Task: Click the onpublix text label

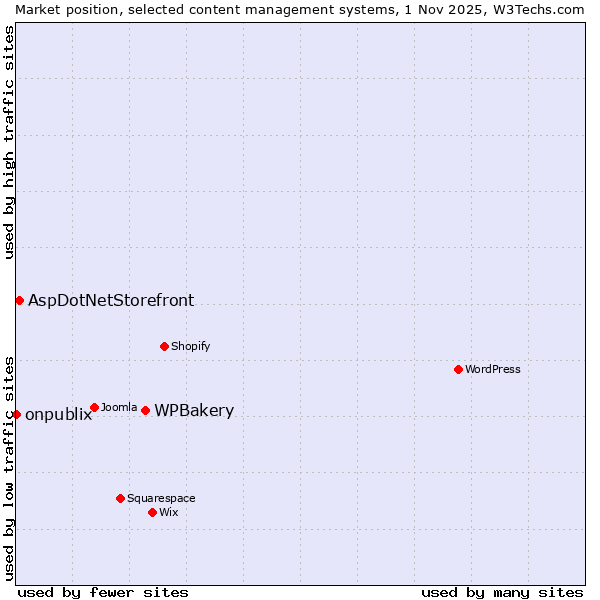Action: click(x=58, y=415)
